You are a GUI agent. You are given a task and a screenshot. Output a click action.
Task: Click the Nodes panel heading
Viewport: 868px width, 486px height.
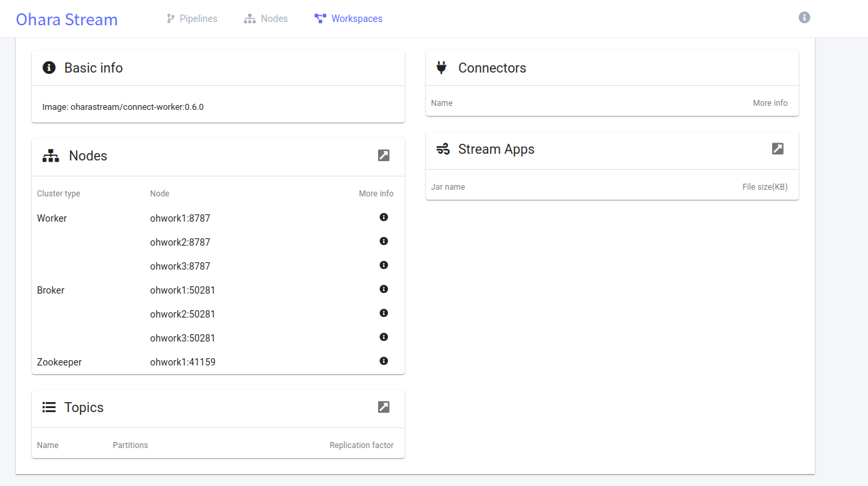[88, 156]
